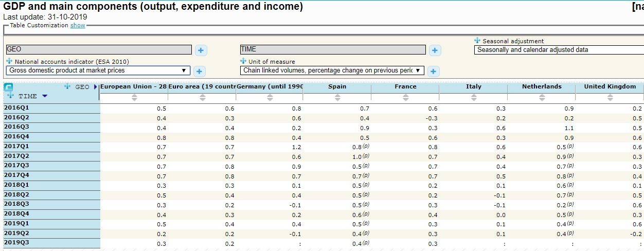Click plus button beside National accounts indicator dropdown
This screenshot has width=644, height=251.
200,71
